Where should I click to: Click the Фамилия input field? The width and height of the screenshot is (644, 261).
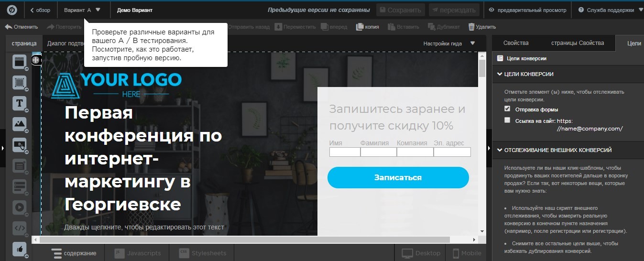[x=379, y=152]
